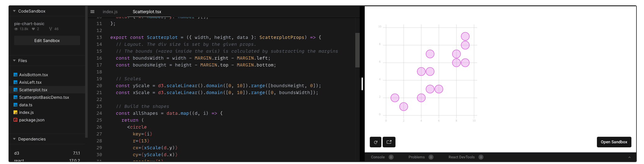The width and height of the screenshot is (644, 164).
Task: Click the Open Sandbox button
Action: coord(614,142)
